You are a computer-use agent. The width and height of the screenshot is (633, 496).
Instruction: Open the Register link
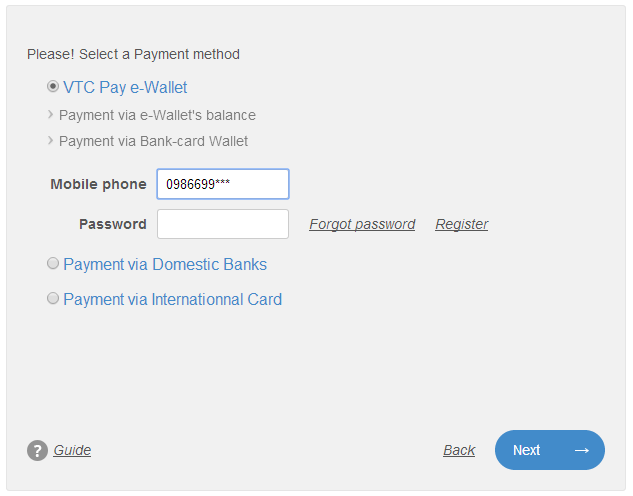462,224
